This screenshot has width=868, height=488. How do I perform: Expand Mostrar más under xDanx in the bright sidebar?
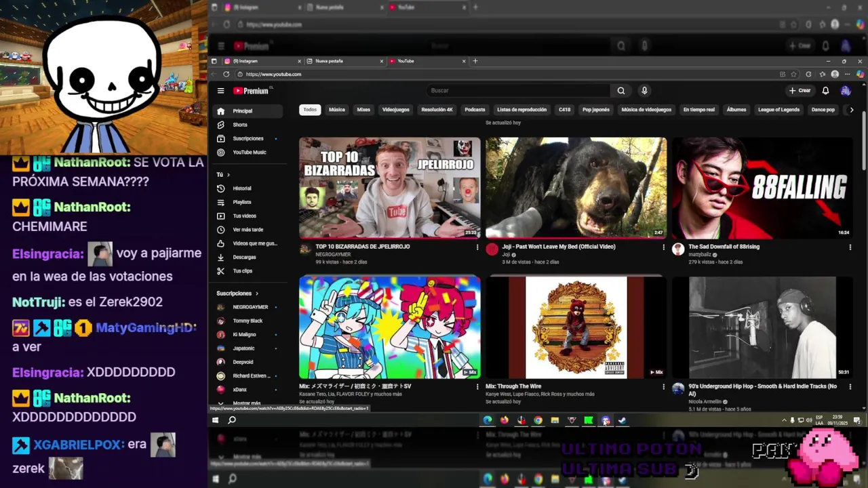click(x=246, y=403)
